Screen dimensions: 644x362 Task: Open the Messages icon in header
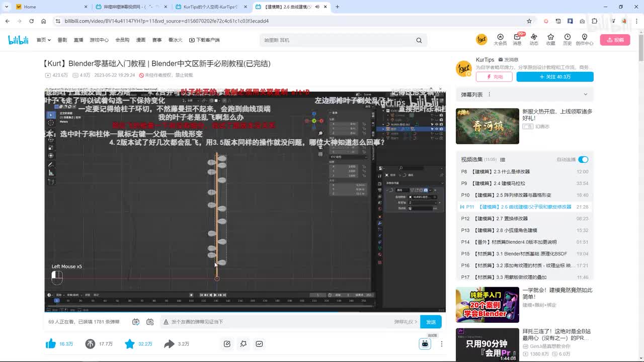517,39
